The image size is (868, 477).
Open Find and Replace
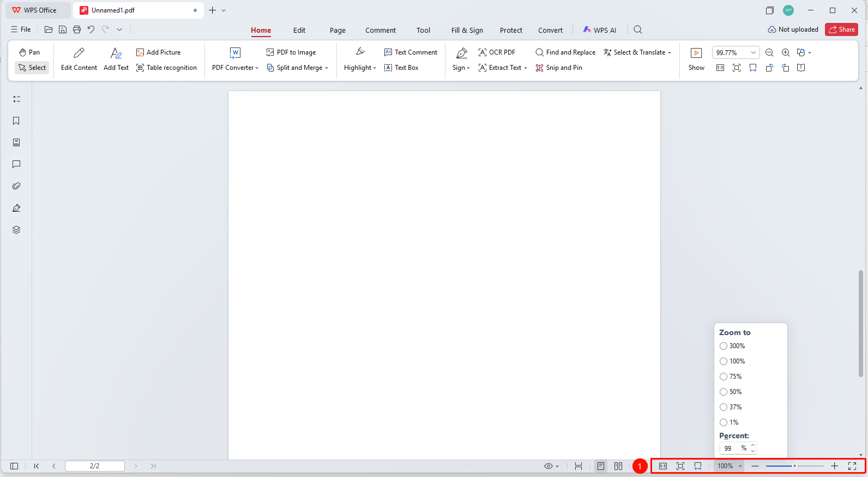565,52
